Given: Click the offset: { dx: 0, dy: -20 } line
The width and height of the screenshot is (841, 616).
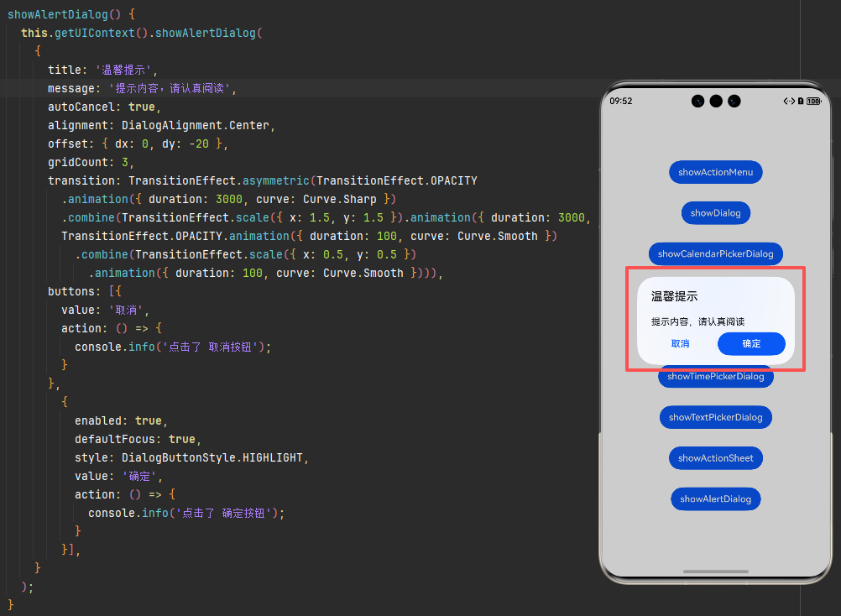Looking at the screenshot, I should tap(138, 144).
